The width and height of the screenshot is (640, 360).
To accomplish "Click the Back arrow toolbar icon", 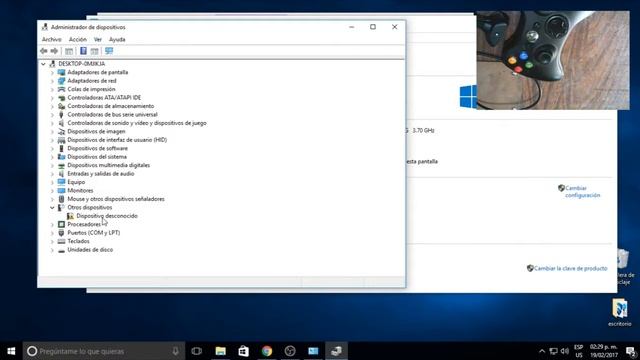I will pyautogui.click(x=44, y=51).
